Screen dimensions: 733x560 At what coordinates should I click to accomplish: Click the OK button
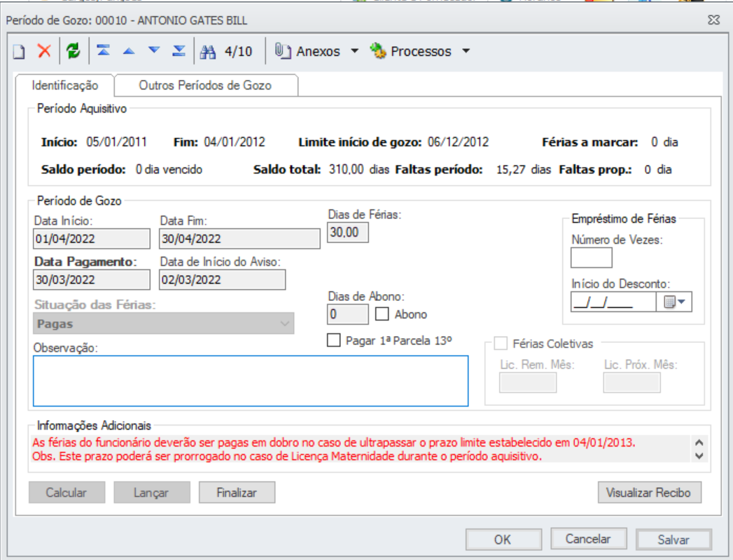click(503, 540)
